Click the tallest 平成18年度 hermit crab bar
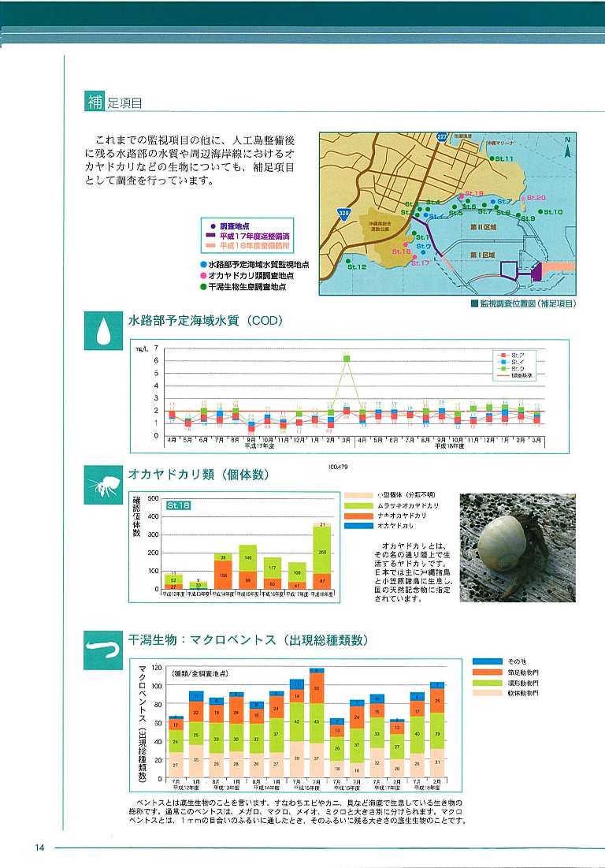Viewport: 605px width, 868px height. pos(322,555)
